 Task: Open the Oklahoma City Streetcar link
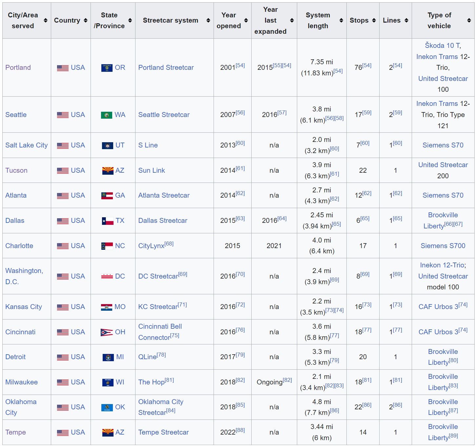coord(160,407)
